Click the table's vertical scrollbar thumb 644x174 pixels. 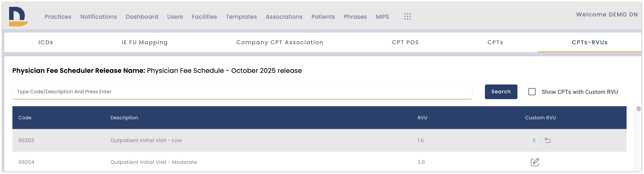(638, 109)
